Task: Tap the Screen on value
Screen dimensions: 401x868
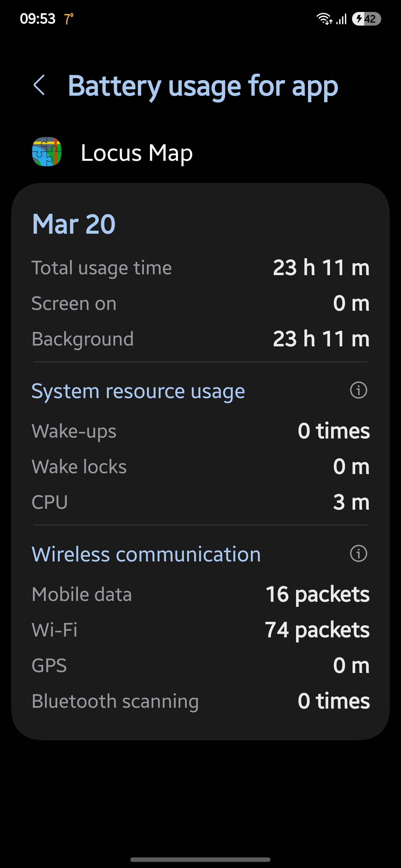Action: click(x=351, y=303)
